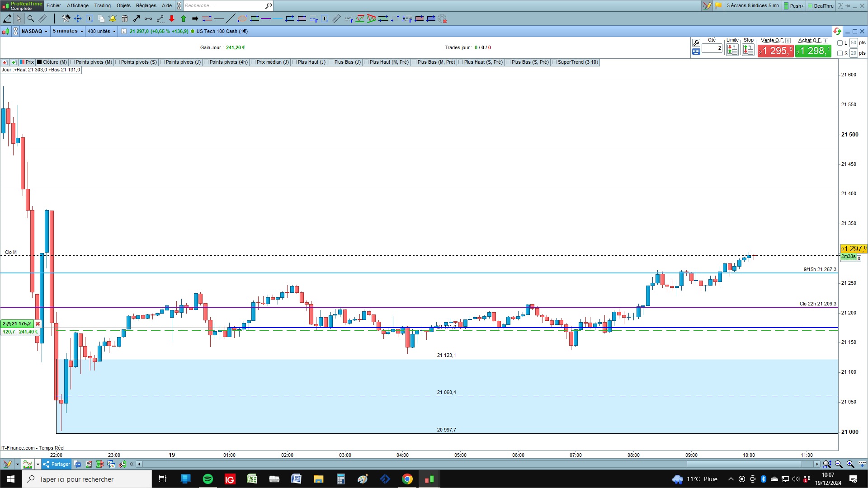Click the Stop order icon
This screenshot has width=868, height=488.
click(748, 50)
